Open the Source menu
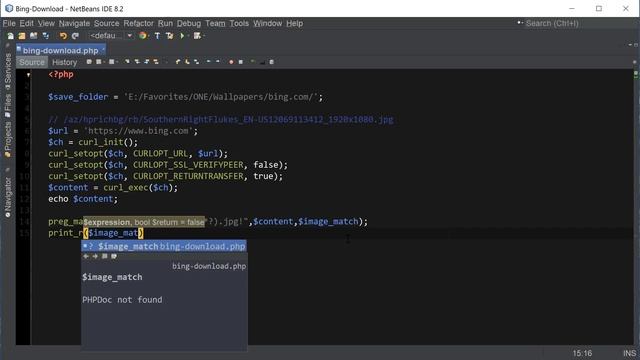 [x=107, y=23]
